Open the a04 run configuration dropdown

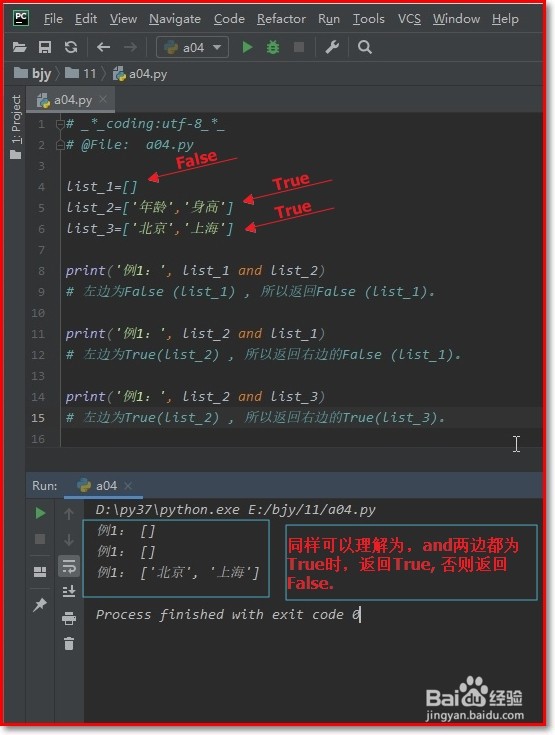pos(193,47)
